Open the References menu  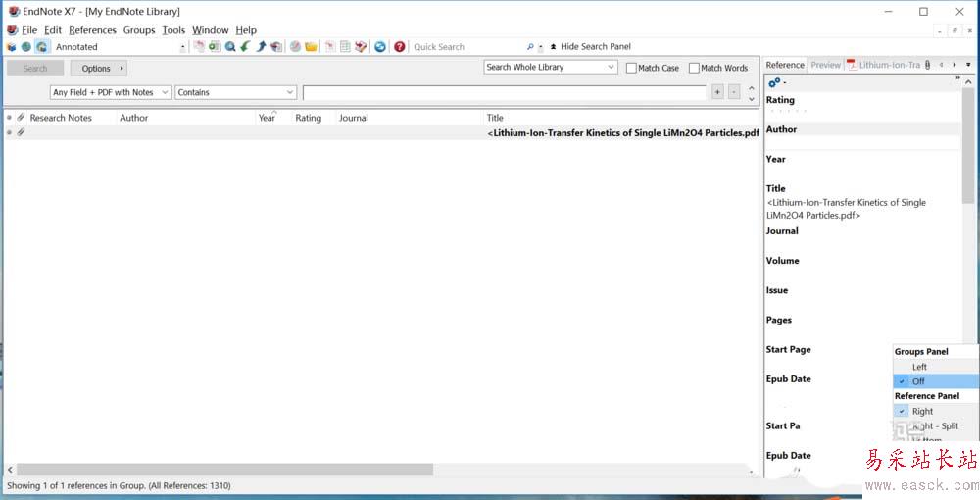(92, 30)
